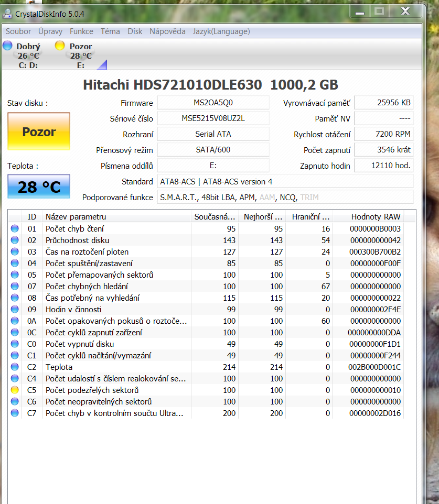Click status orb for Hodin v činnosti
Image resolution: width=439 pixels, height=504 pixels.
[x=15, y=309]
